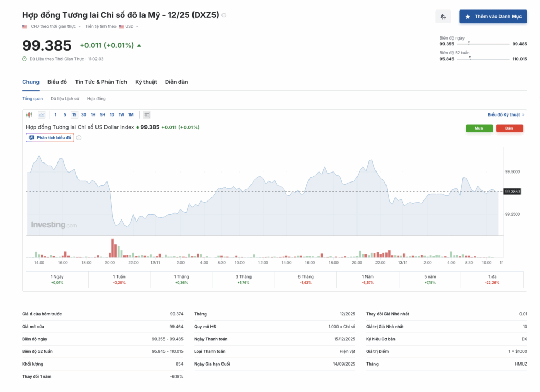Image resolution: width=540 pixels, height=392 pixels.
Task: Click the Thêm vào Danh Mục button
Action: pyautogui.click(x=493, y=17)
